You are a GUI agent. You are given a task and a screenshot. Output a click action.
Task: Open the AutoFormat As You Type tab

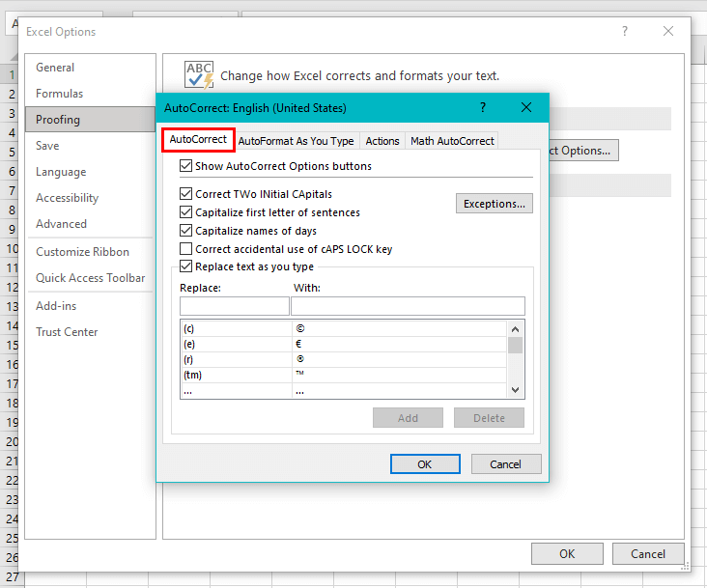296,141
